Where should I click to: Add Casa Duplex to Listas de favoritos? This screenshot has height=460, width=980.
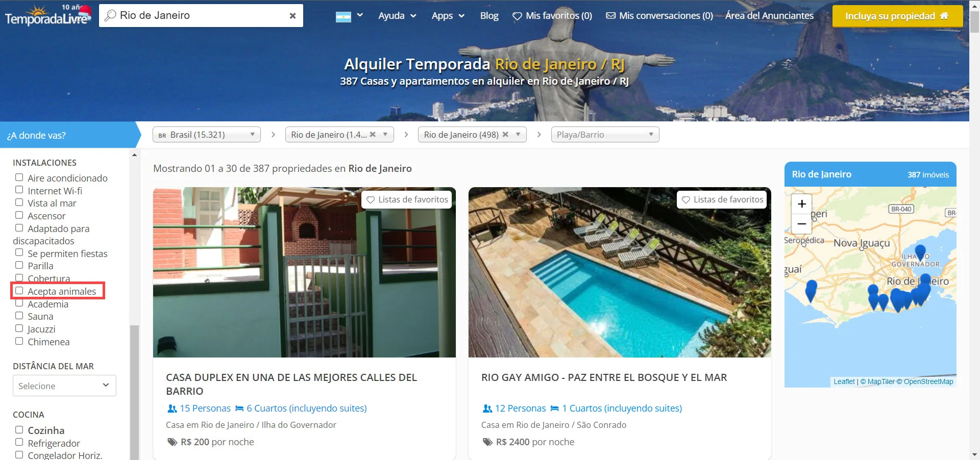click(x=407, y=199)
